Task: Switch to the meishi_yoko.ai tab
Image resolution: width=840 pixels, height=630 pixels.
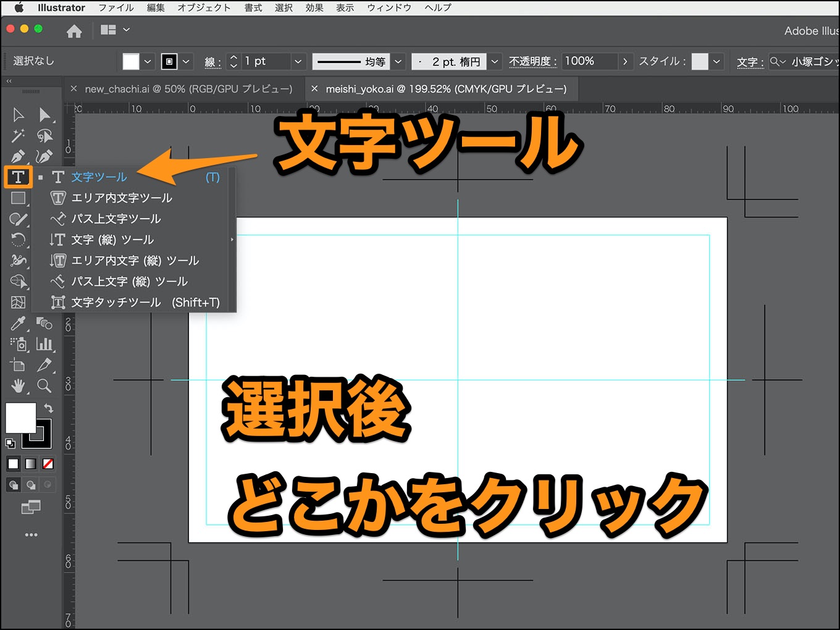Action: [x=446, y=89]
